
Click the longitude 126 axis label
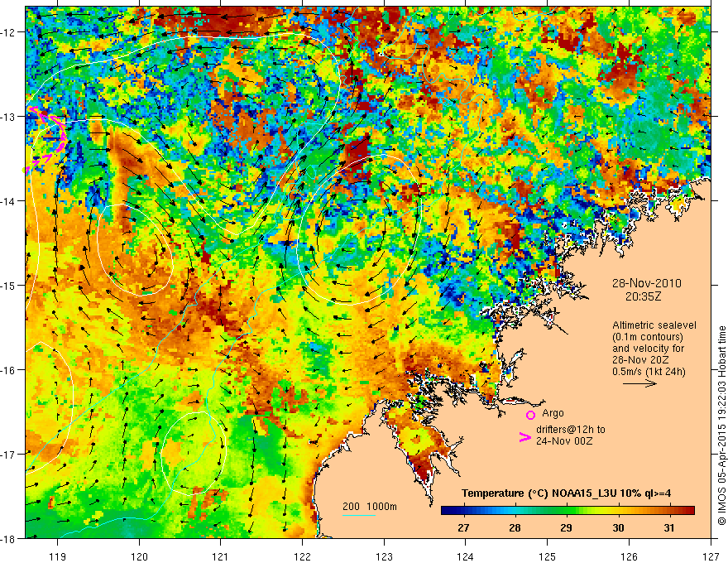(x=629, y=556)
